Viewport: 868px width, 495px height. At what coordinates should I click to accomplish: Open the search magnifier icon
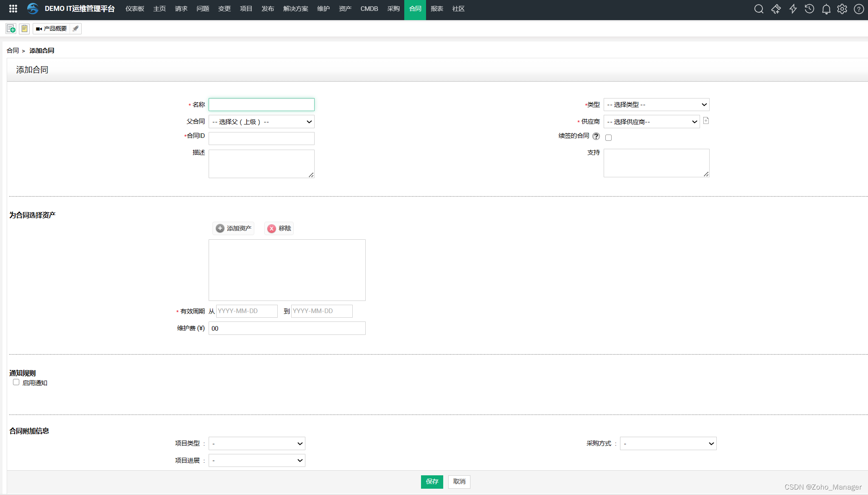coord(759,9)
